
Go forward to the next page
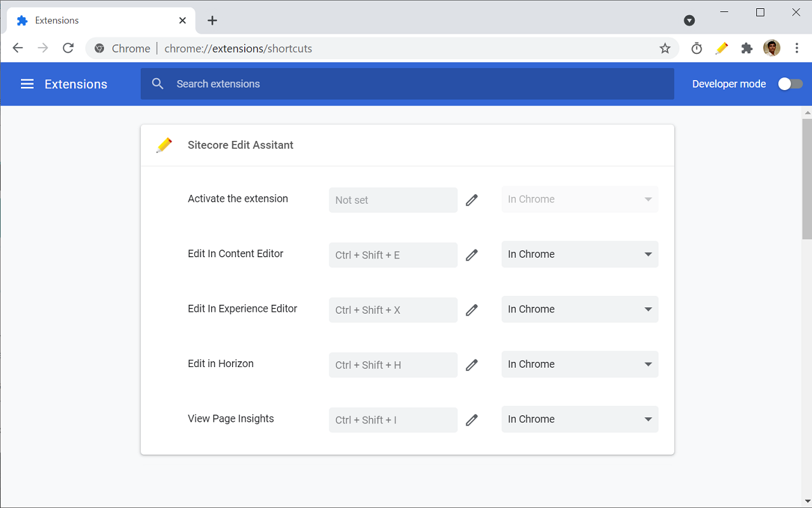(43, 48)
